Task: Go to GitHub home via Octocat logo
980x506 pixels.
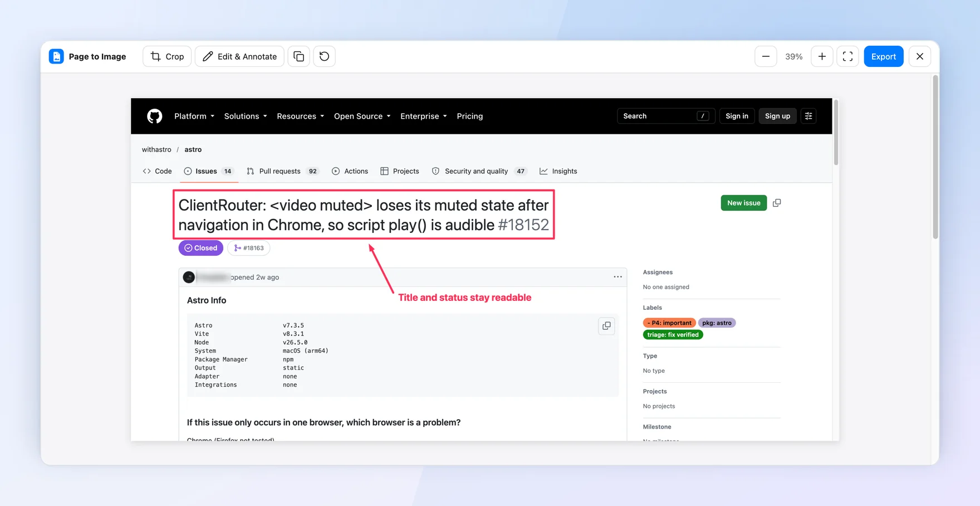Action: pyautogui.click(x=154, y=116)
